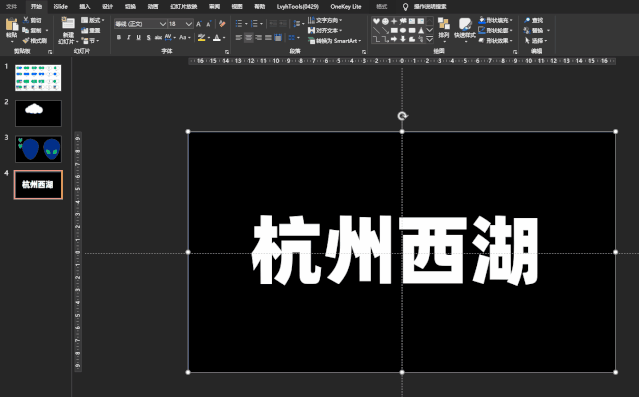Increase font size with the larger A
The width and height of the screenshot is (639, 397).
pos(199,24)
